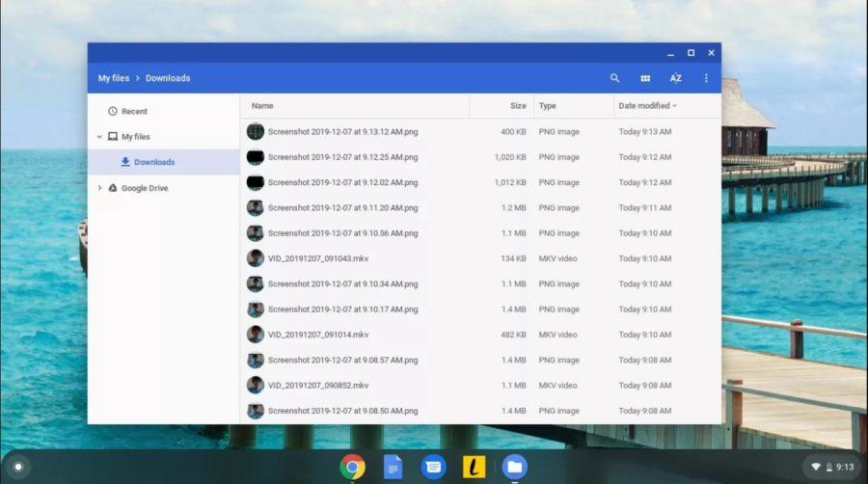Click the Recent clock icon
Viewport: 868px width, 484px height.
[x=113, y=111]
